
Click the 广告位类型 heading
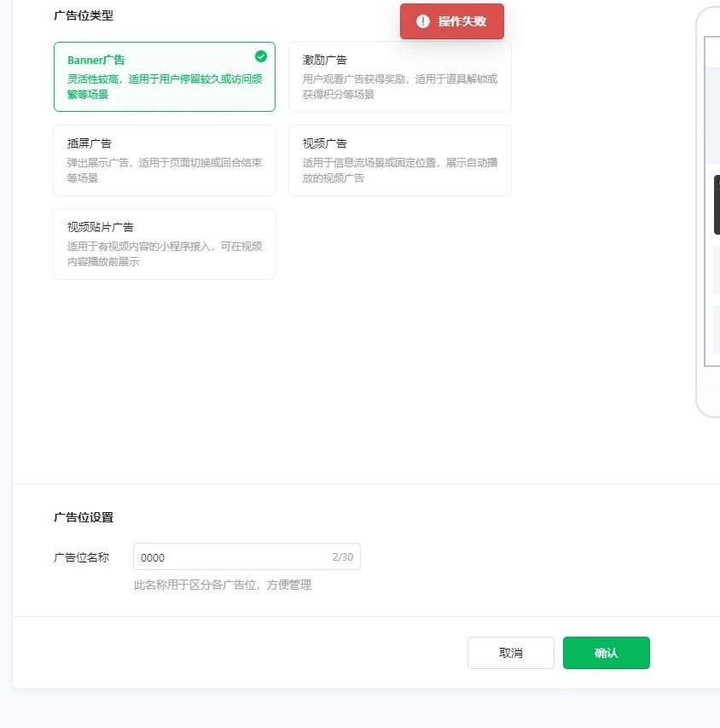click(84, 15)
